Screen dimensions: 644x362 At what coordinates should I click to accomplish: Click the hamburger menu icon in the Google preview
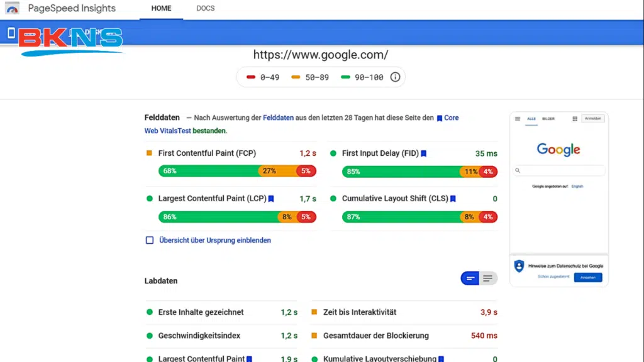[x=518, y=119]
